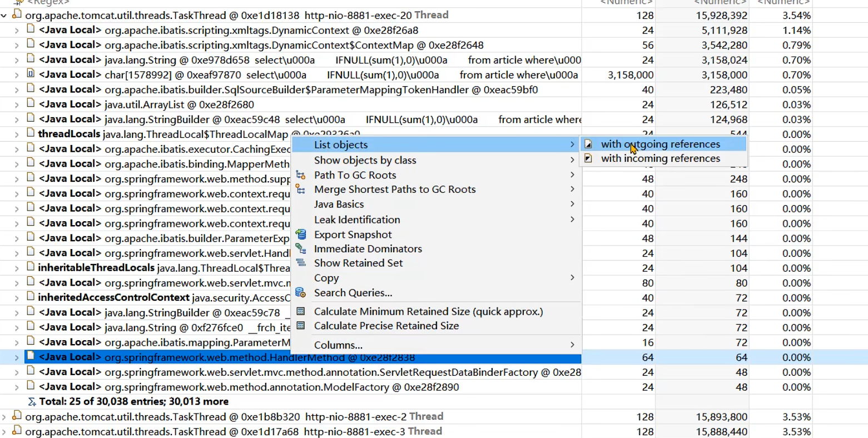Choose with incoming references

coord(663,158)
